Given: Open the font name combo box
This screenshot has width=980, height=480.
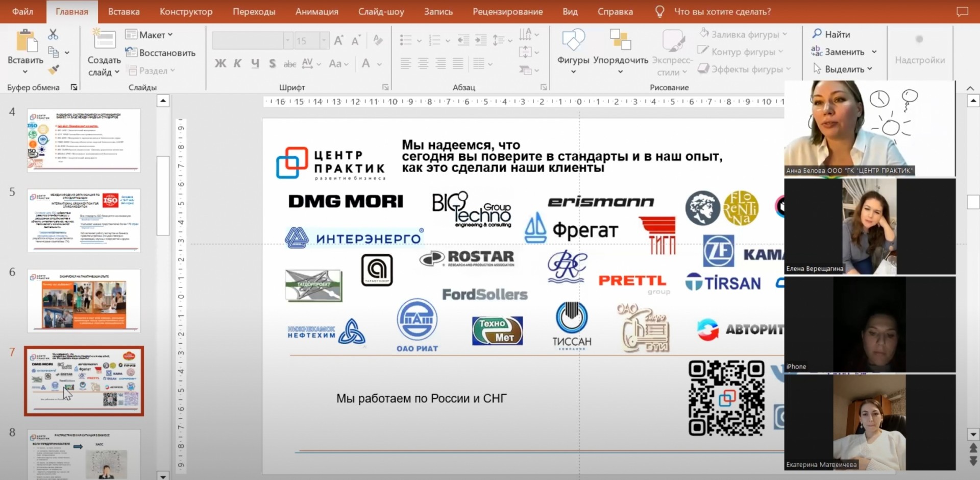Looking at the screenshot, I should click(252, 40).
